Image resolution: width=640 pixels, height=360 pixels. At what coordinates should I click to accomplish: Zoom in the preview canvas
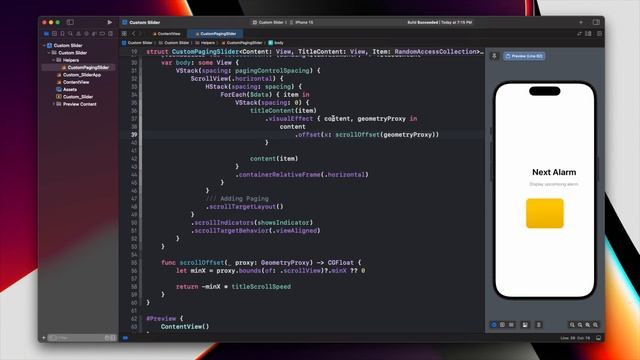tap(596, 325)
